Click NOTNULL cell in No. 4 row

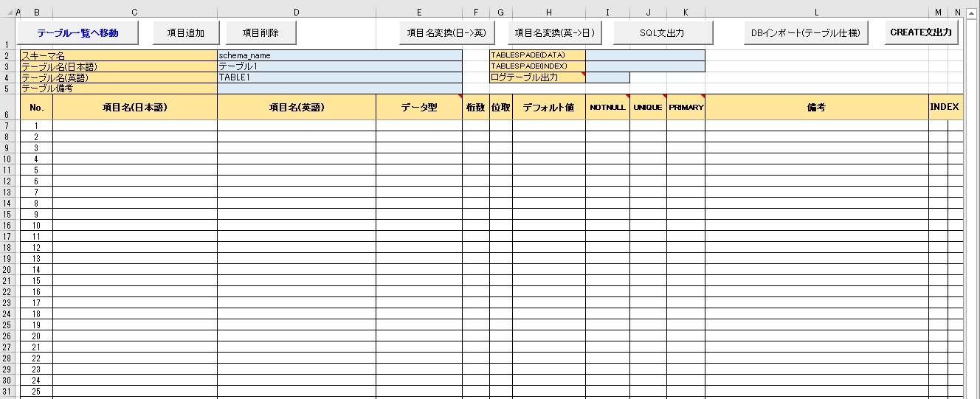click(x=607, y=159)
